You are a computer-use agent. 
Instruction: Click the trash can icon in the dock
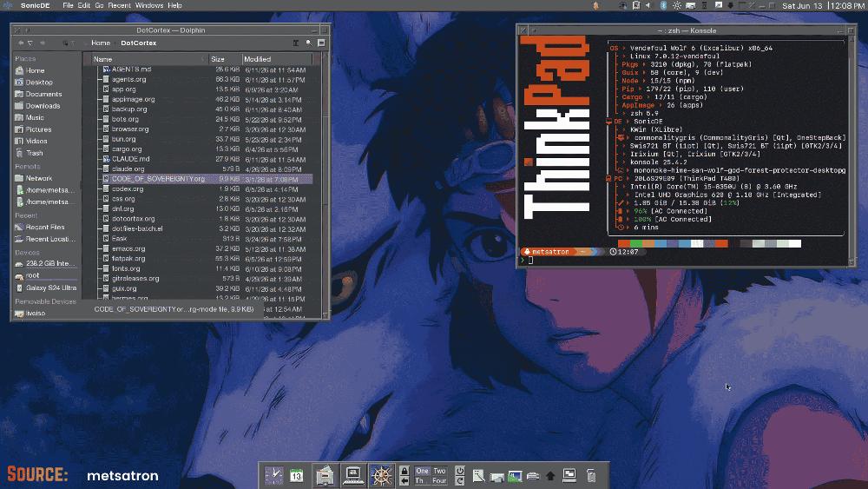(590, 475)
